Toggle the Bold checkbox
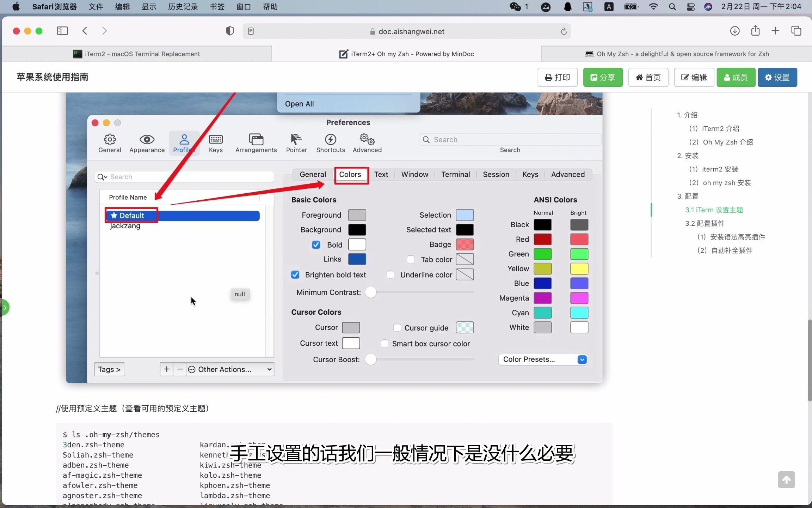Viewport: 812px width, 508px height. tap(316, 245)
